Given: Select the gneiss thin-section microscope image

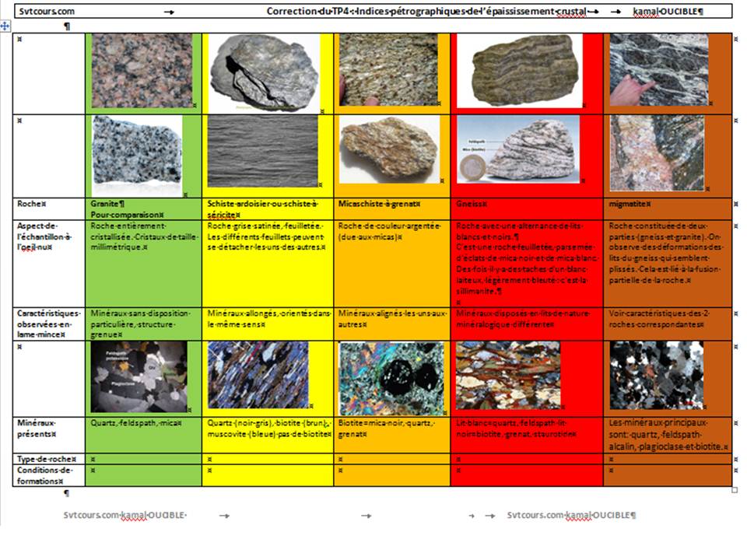Looking at the screenshot, I should coord(507,376).
